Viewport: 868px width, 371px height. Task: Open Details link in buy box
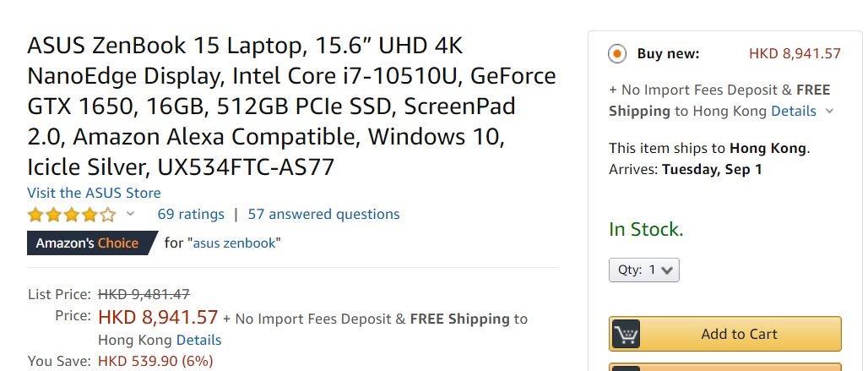tap(794, 112)
